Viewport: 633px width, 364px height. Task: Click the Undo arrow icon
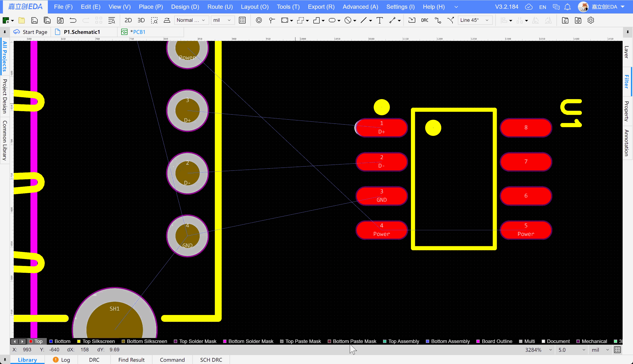pos(73,20)
